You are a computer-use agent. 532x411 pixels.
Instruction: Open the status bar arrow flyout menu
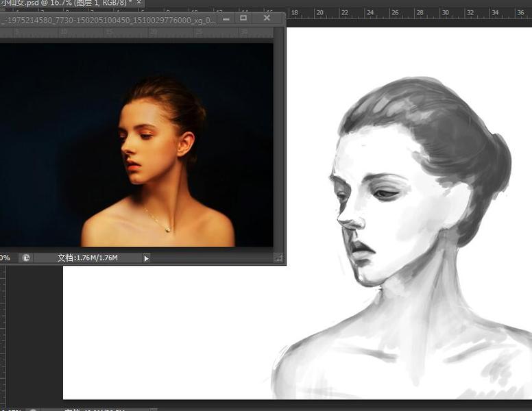point(146,258)
